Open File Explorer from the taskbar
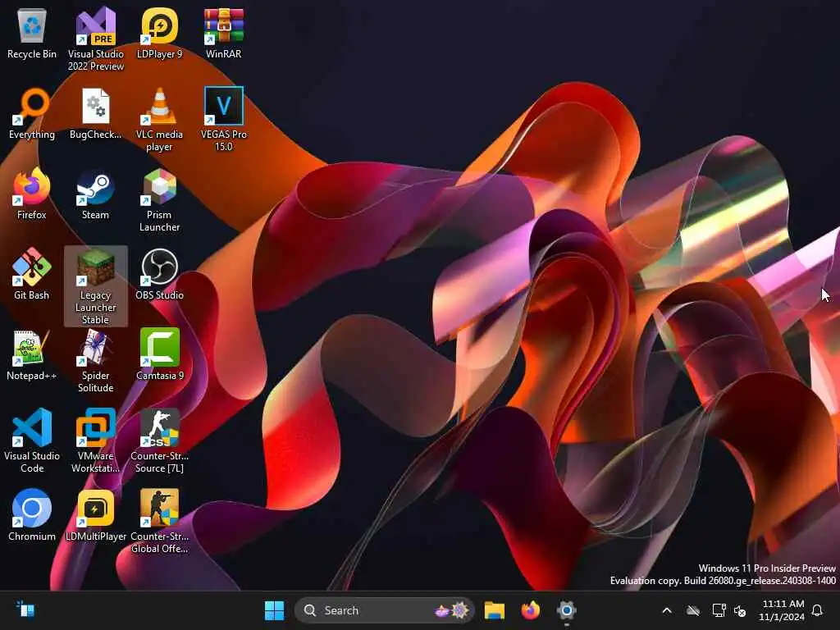 [x=495, y=610]
